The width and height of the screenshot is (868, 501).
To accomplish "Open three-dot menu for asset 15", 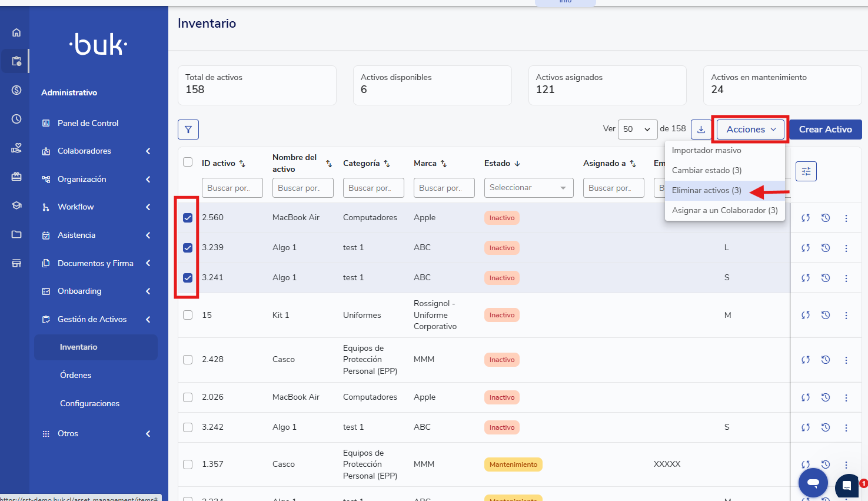I will tap(846, 316).
